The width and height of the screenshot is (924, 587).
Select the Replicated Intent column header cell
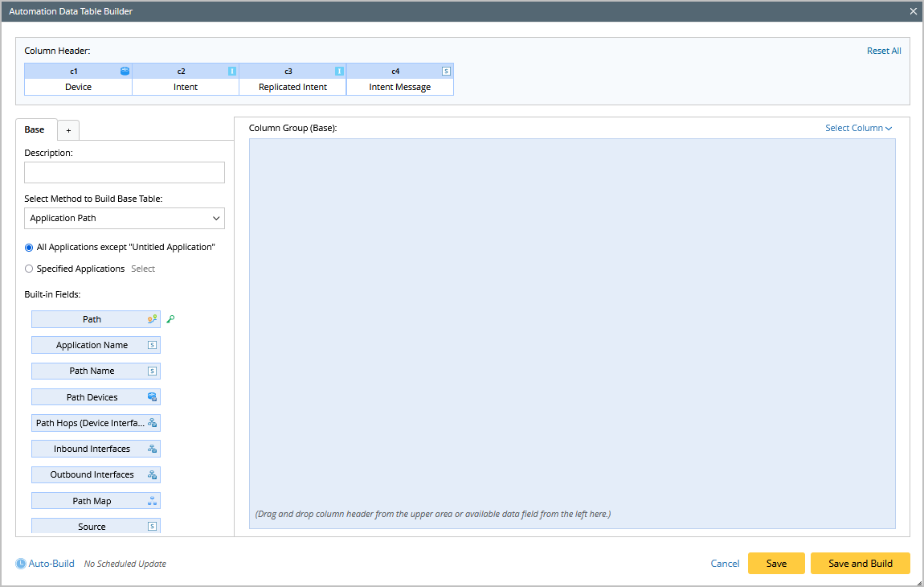click(x=293, y=88)
